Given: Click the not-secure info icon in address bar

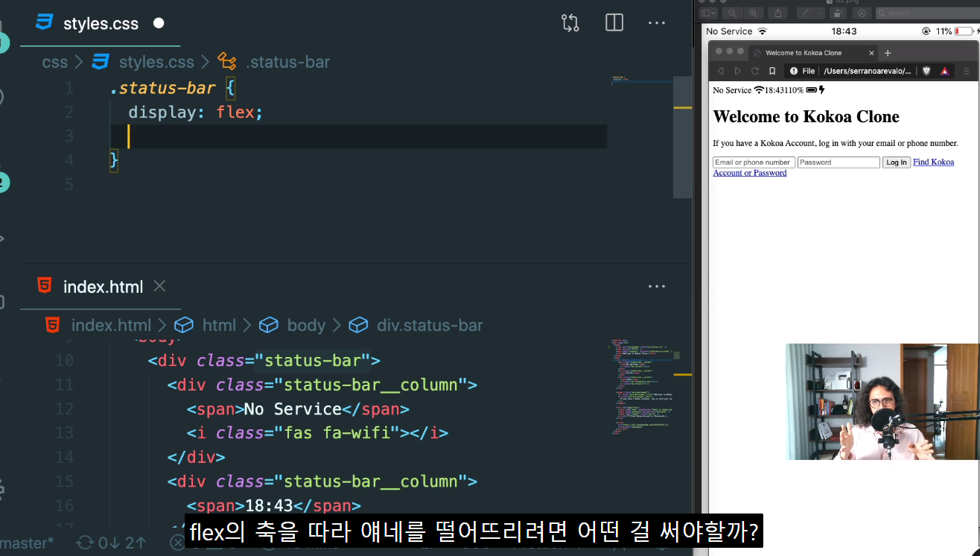Looking at the screenshot, I should pos(794,71).
